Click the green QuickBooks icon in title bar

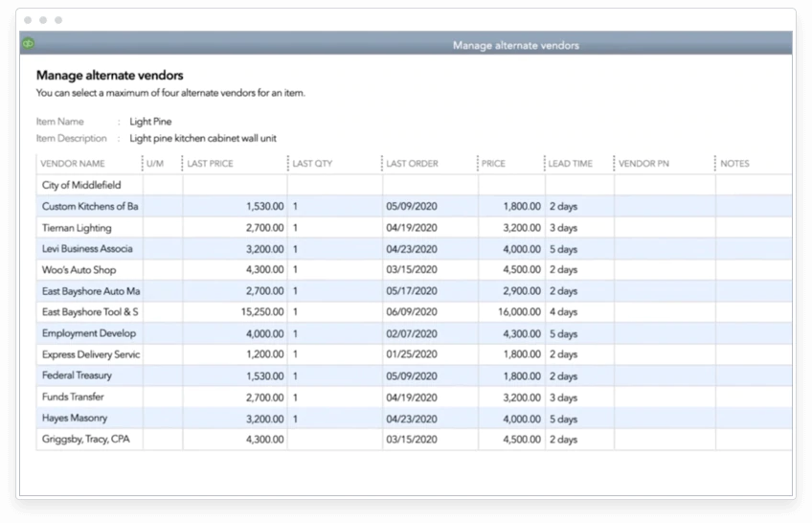[29, 44]
